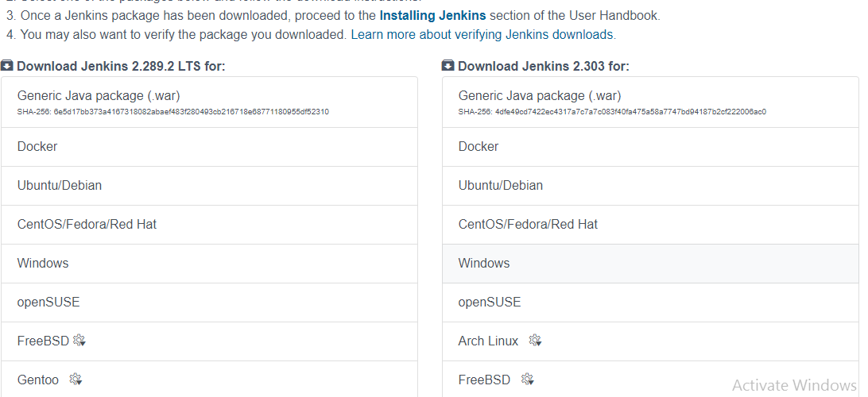This screenshot has height=397, width=868.
Task: Select highlighted Windows under Jenkins 2.303
Action: (650, 263)
